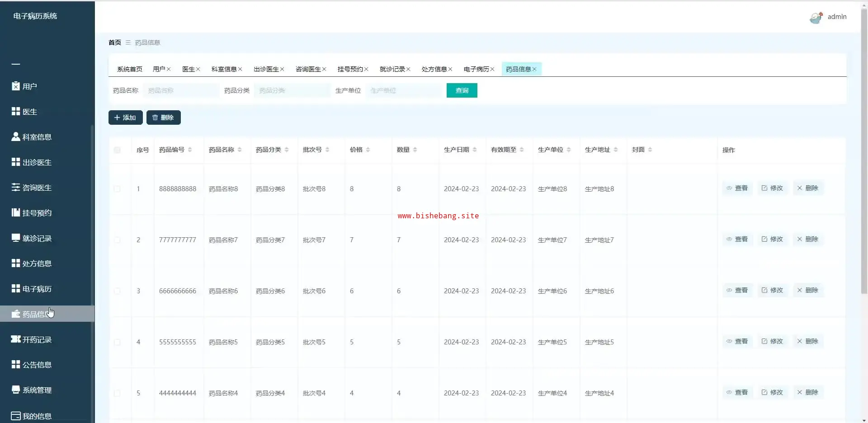Open 就诊记录 sidebar entry
The image size is (868, 423).
(x=37, y=238)
